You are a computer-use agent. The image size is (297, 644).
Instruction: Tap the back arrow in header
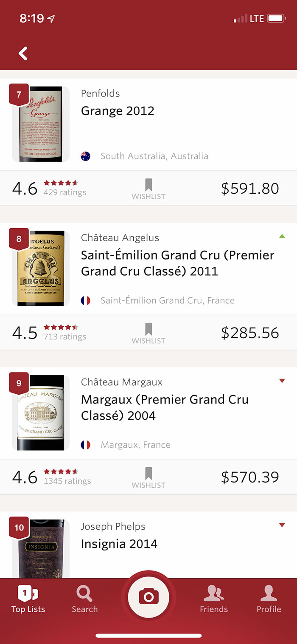pos(23,54)
